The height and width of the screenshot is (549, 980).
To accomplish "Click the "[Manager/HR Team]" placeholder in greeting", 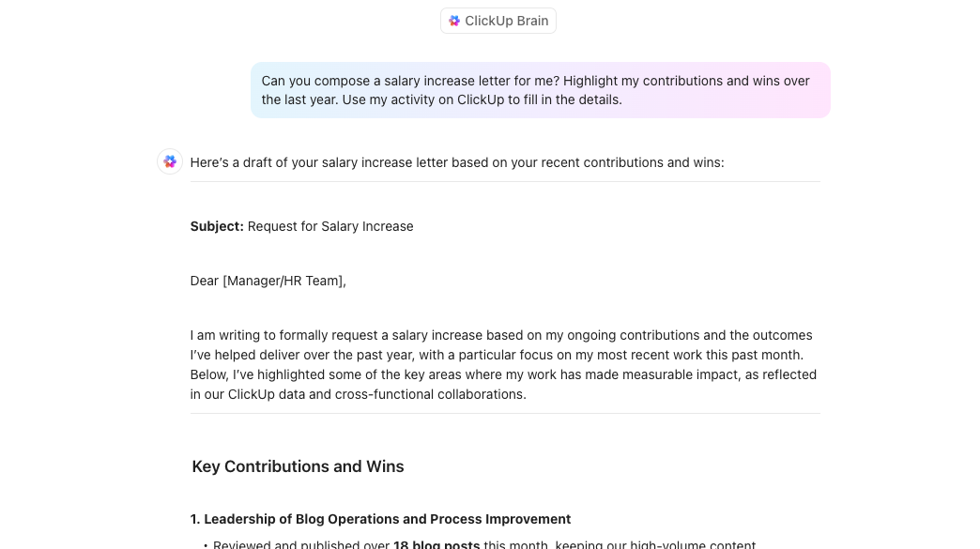I will 283,281.
